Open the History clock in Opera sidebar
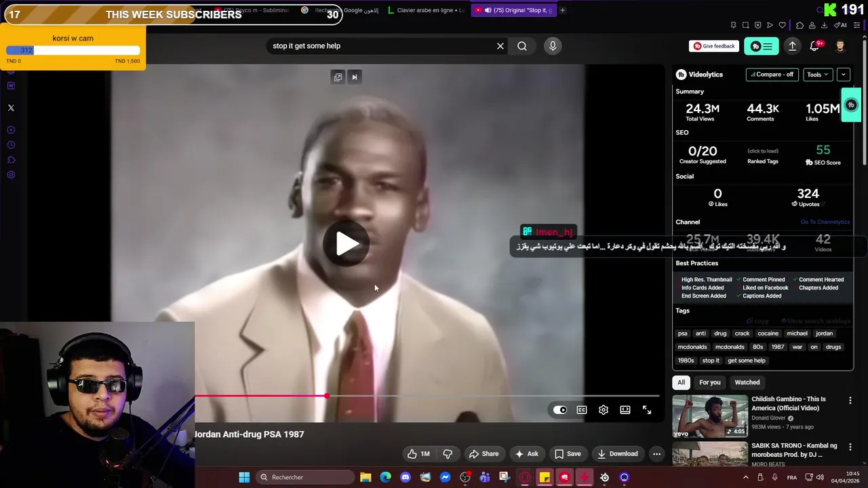Viewport: 868px width, 488px height. point(11,145)
